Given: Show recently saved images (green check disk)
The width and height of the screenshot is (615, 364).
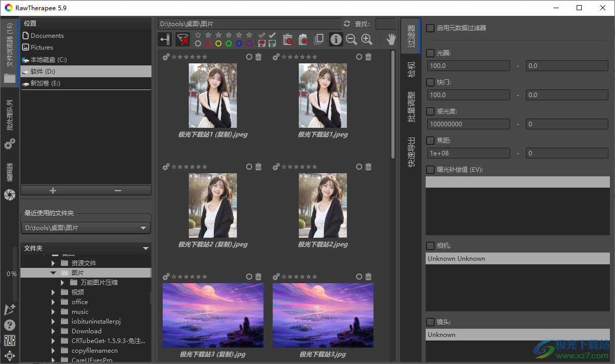Looking at the screenshot, I should pos(272,43).
